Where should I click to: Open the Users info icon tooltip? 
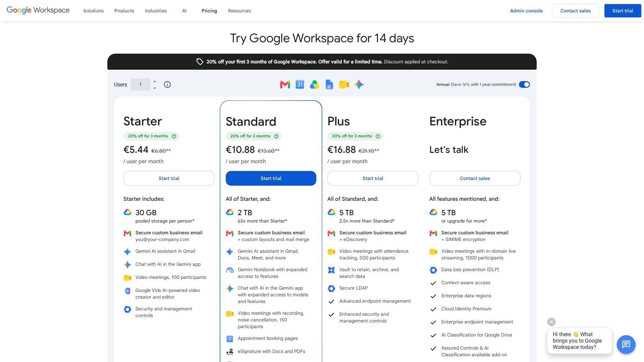167,84
